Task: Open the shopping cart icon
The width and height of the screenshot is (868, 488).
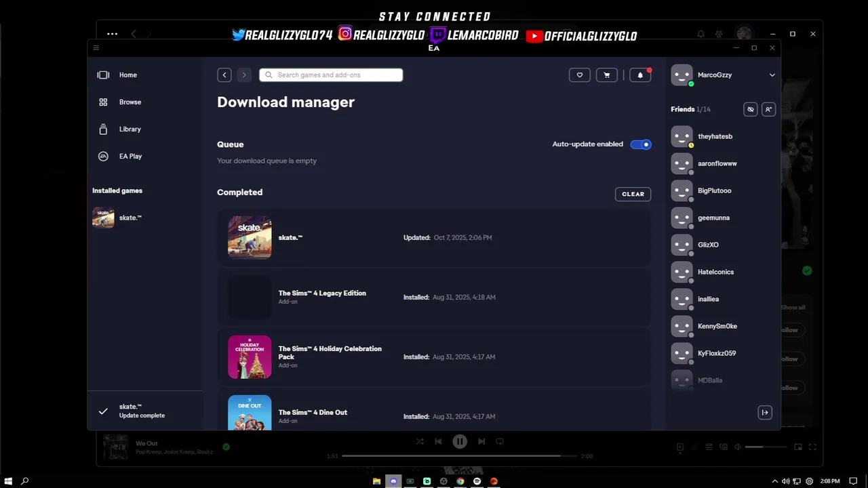Action: (x=607, y=75)
